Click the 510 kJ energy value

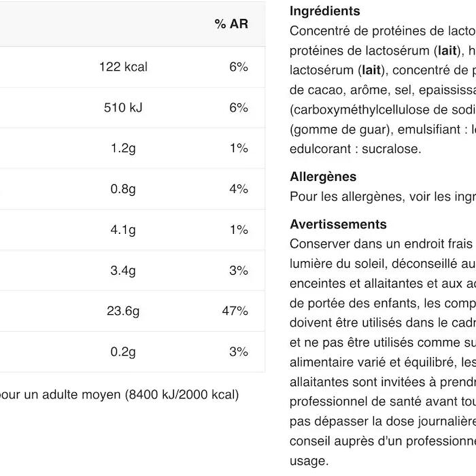point(123,107)
